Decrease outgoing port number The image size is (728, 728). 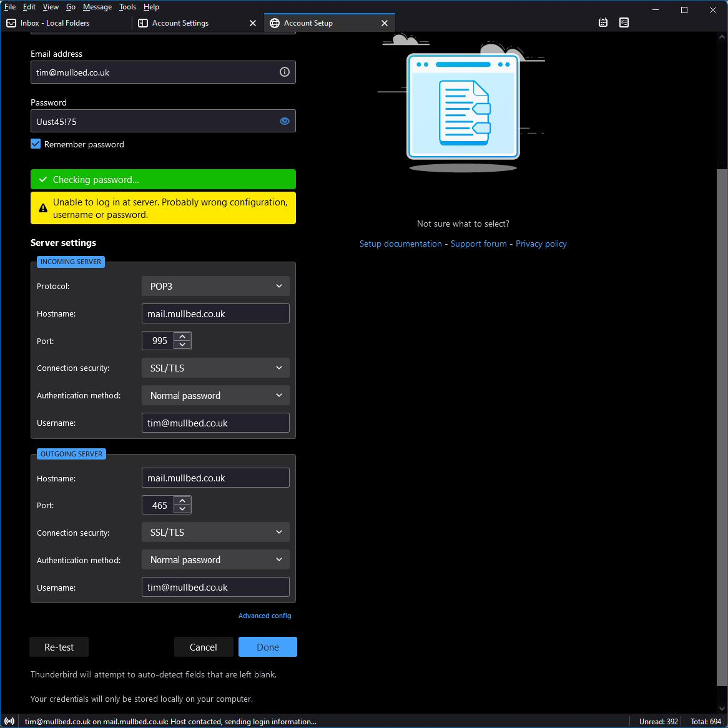click(182, 509)
